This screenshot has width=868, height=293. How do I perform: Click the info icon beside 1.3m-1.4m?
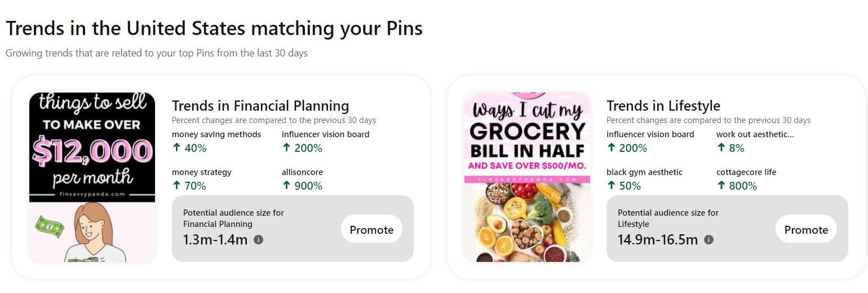point(258,239)
